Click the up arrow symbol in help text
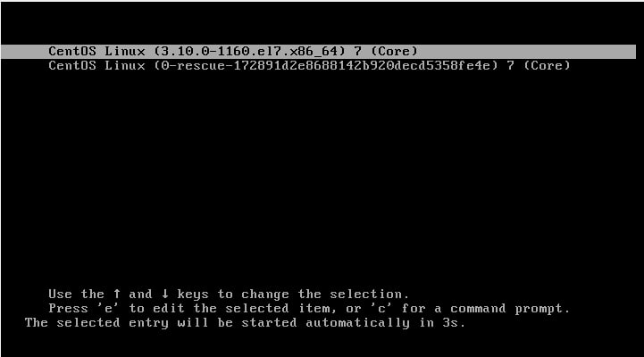Viewport: 644px width, 357px height. click(x=117, y=294)
